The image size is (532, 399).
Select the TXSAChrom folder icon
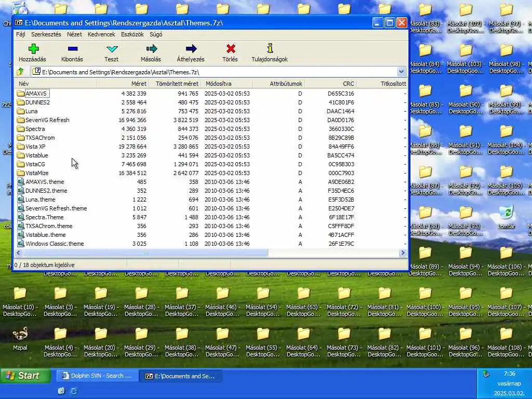coord(21,137)
